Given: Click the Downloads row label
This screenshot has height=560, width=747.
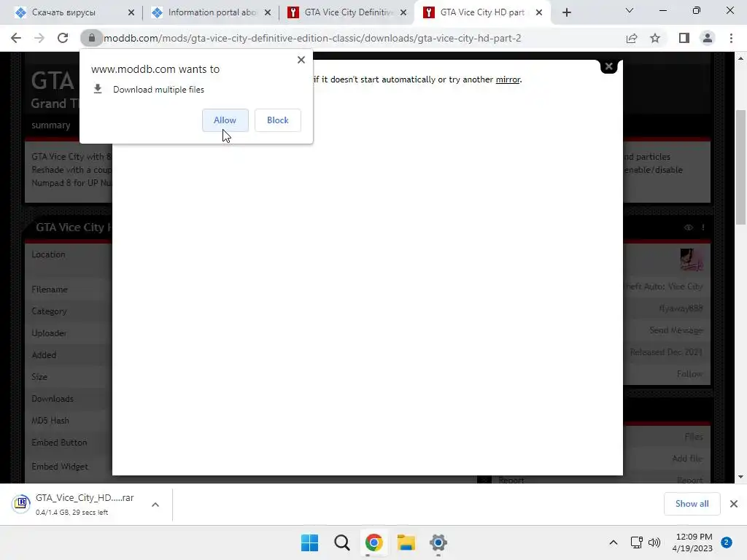Looking at the screenshot, I should click(x=53, y=399).
